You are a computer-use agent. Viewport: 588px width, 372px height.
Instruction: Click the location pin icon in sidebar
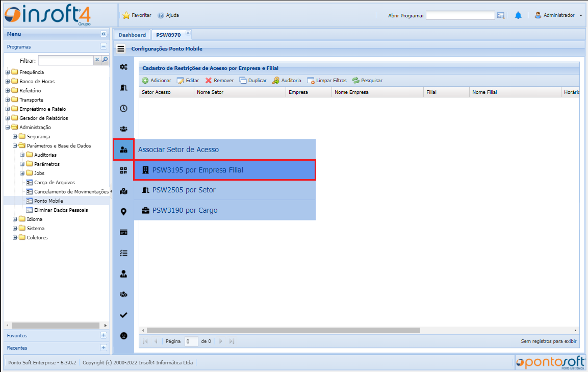point(123,212)
